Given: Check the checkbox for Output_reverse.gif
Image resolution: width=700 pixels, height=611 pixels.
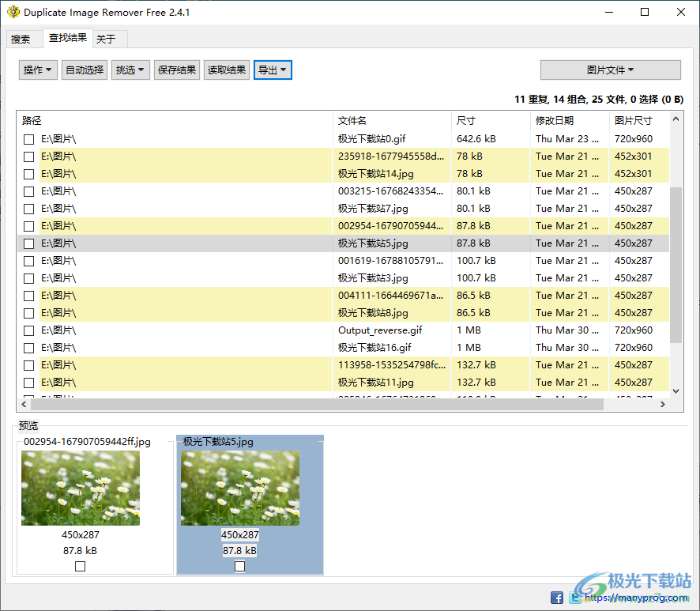Looking at the screenshot, I should (28, 330).
